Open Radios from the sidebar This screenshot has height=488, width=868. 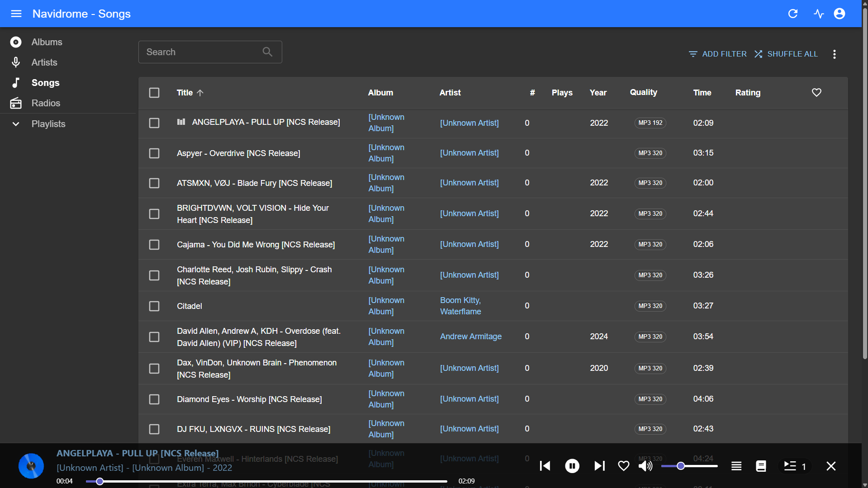[46, 103]
